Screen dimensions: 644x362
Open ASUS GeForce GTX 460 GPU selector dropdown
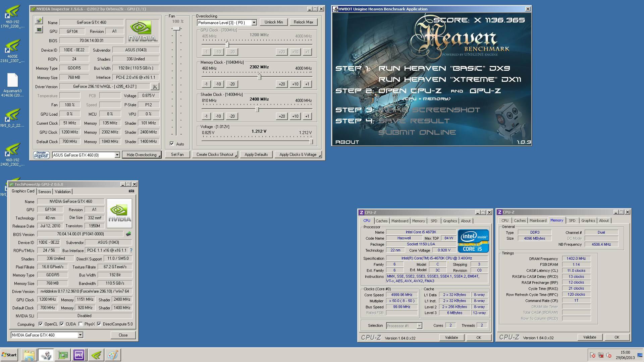pos(117,155)
